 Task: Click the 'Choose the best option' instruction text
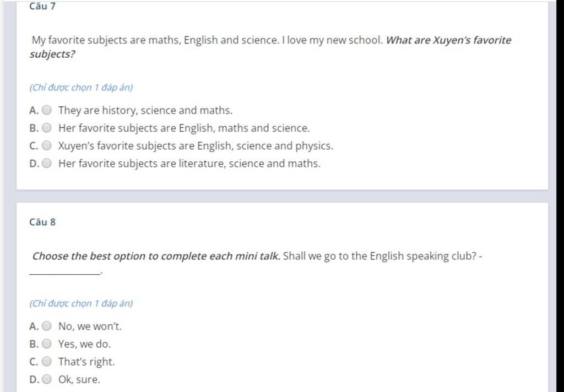(x=156, y=256)
